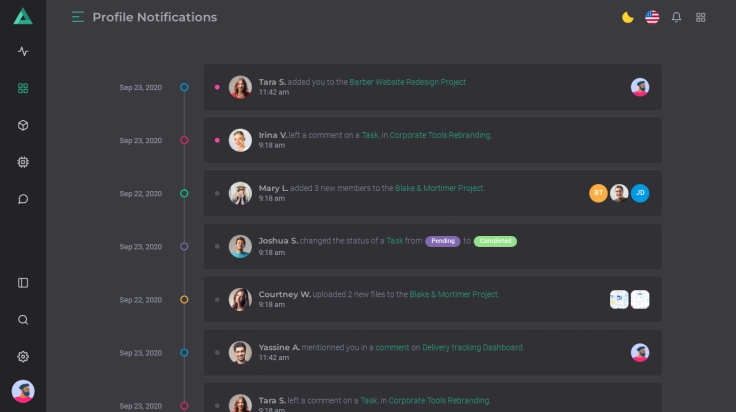Viewport: 736px width, 412px height.
Task: Click the chip component icon in sidebar
Action: pos(23,162)
